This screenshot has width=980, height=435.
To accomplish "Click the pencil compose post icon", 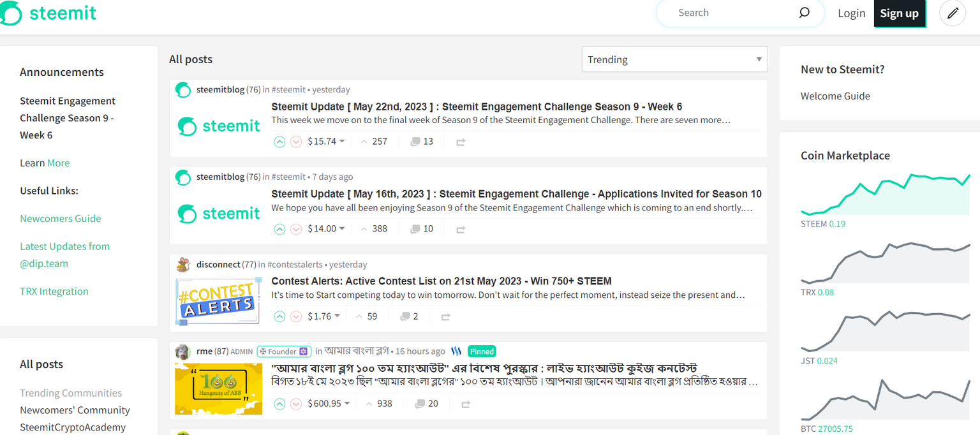I will pos(953,13).
